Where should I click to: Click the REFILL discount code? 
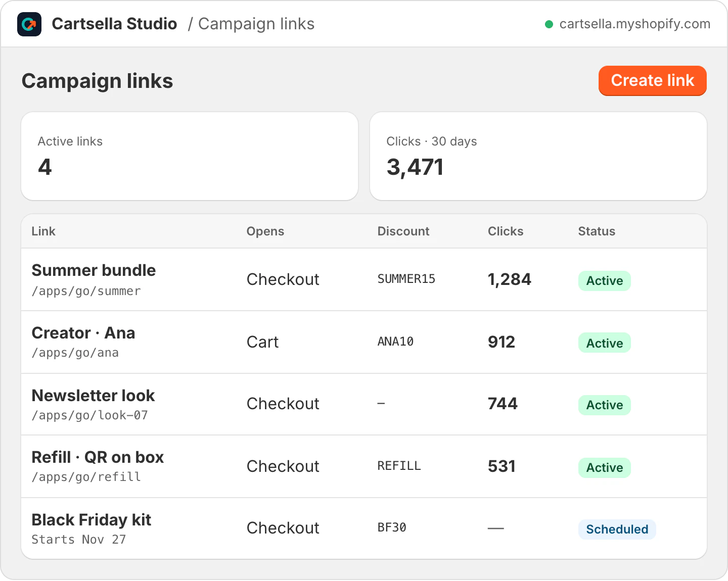pyautogui.click(x=399, y=466)
